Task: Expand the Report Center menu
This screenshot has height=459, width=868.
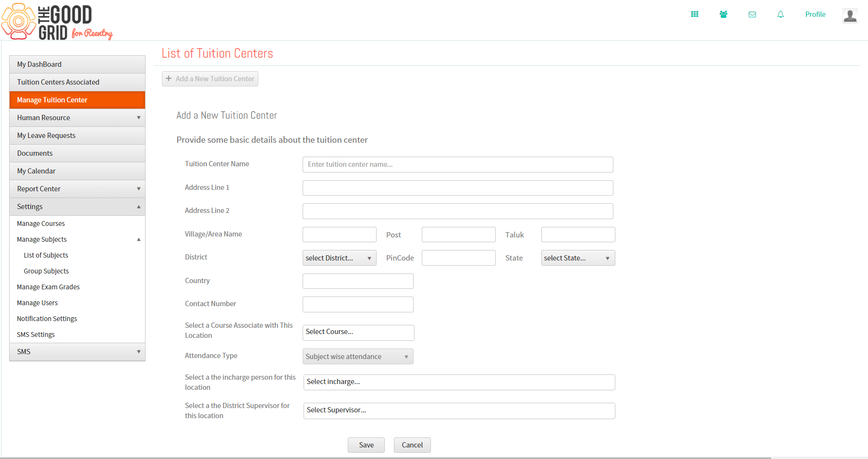Action: 77,189
